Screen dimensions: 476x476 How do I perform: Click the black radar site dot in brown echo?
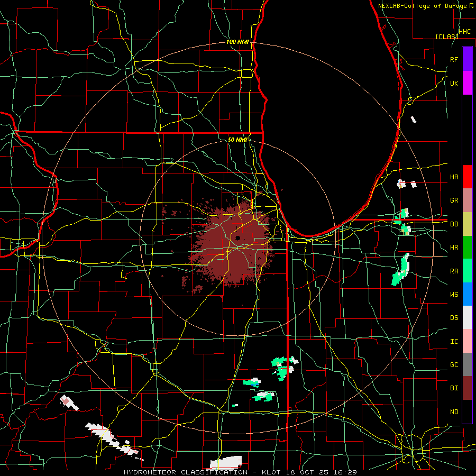pyautogui.click(x=237, y=237)
